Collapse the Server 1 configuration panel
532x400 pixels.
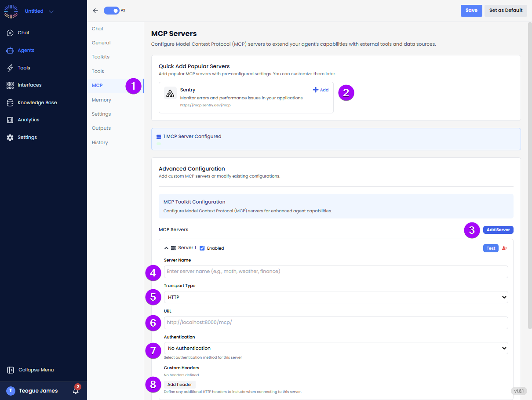click(x=166, y=247)
